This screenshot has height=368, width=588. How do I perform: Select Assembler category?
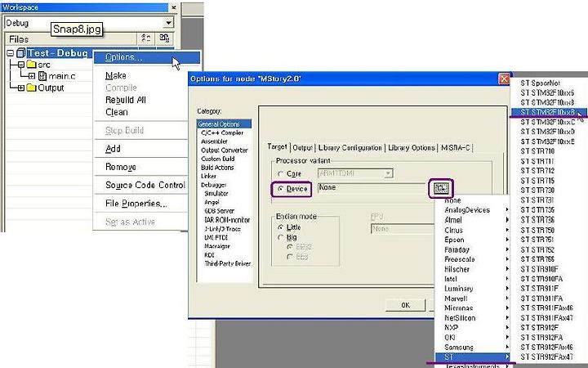[x=214, y=141]
